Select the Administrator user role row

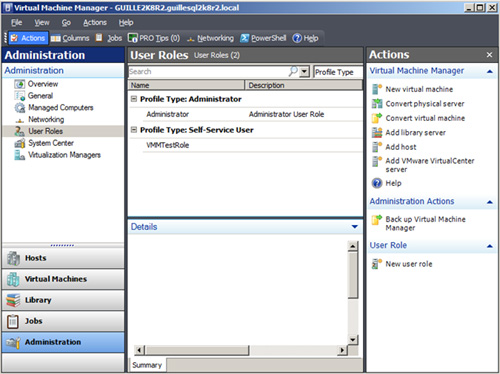pos(252,114)
